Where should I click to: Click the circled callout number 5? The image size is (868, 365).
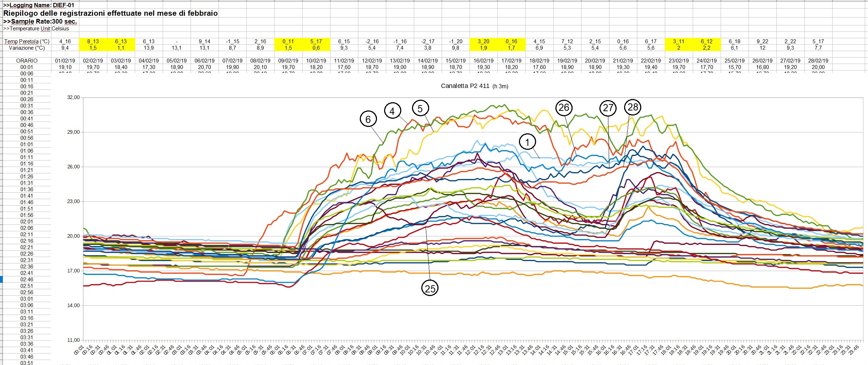[420, 108]
